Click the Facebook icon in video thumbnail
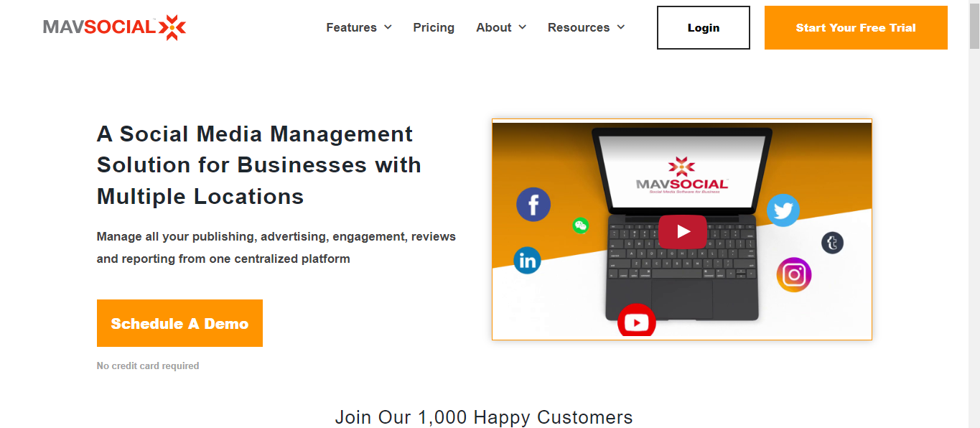 tap(533, 205)
